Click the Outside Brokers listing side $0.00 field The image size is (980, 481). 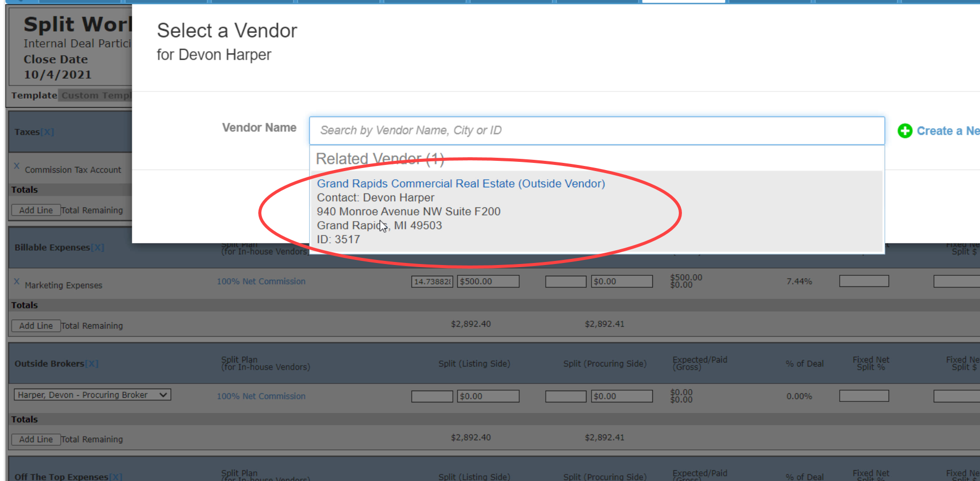click(488, 396)
